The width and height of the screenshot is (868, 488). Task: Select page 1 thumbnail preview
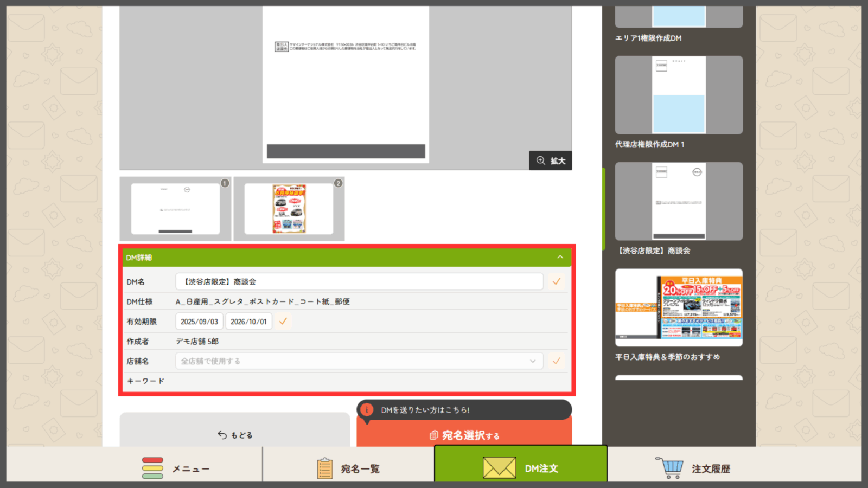(175, 209)
